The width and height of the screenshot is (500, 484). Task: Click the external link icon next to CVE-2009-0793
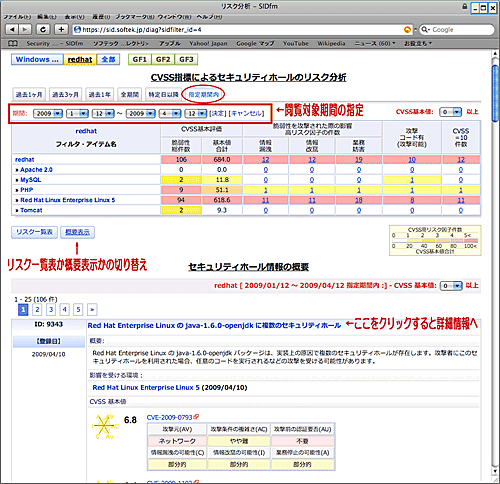(x=196, y=417)
